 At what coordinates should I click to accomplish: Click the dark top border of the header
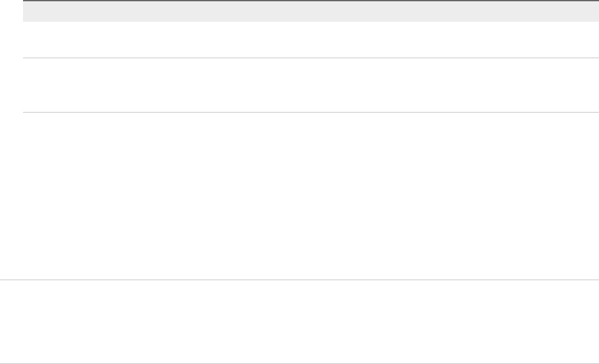click(307, 1)
